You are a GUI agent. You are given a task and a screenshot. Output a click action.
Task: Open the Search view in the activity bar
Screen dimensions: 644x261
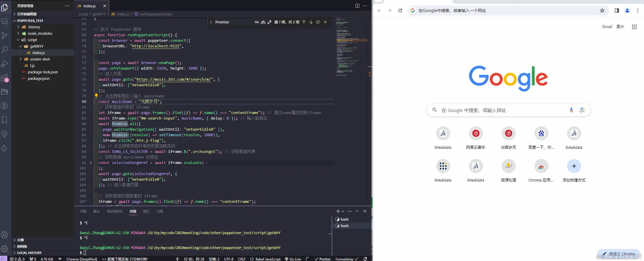pos(5,50)
